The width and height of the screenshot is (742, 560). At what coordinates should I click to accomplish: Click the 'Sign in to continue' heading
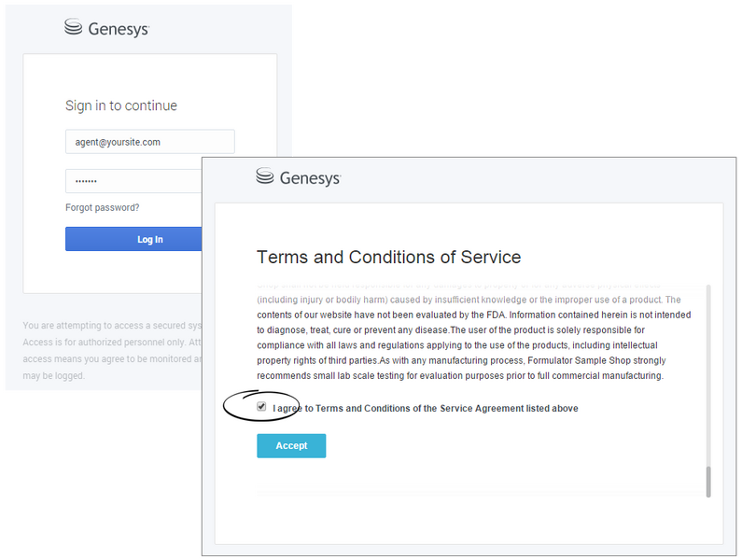point(121,105)
